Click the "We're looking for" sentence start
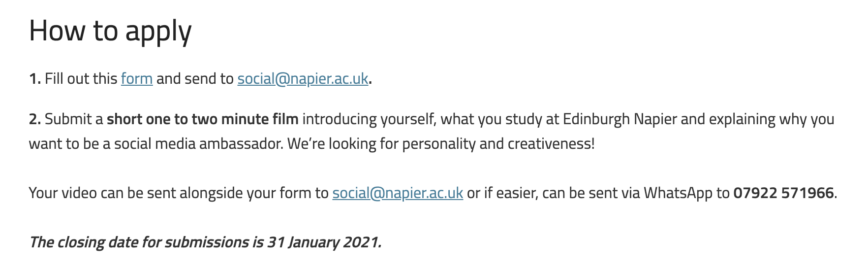Viewport: 868px width, 272px height. click(342, 143)
